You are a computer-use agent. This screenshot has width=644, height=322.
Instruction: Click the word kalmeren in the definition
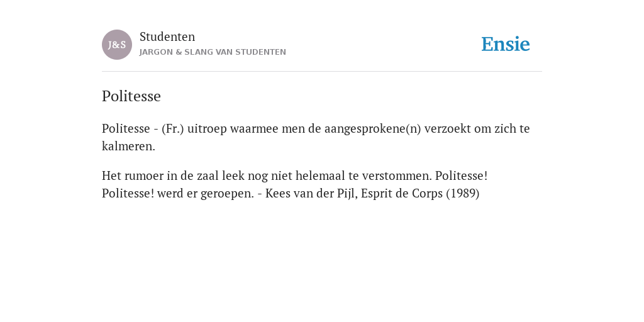click(x=127, y=146)
